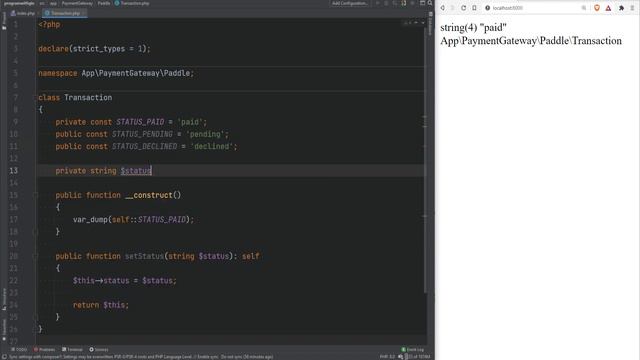Close the Transaction.php editor tab
640x360 pixels.
pyautogui.click(x=84, y=13)
